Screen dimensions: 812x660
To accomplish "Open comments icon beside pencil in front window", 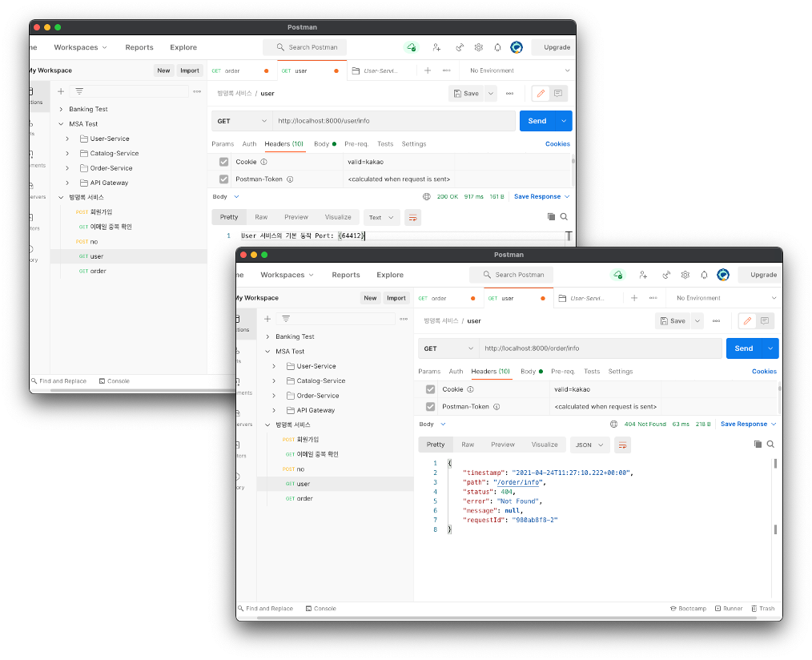I will click(765, 321).
